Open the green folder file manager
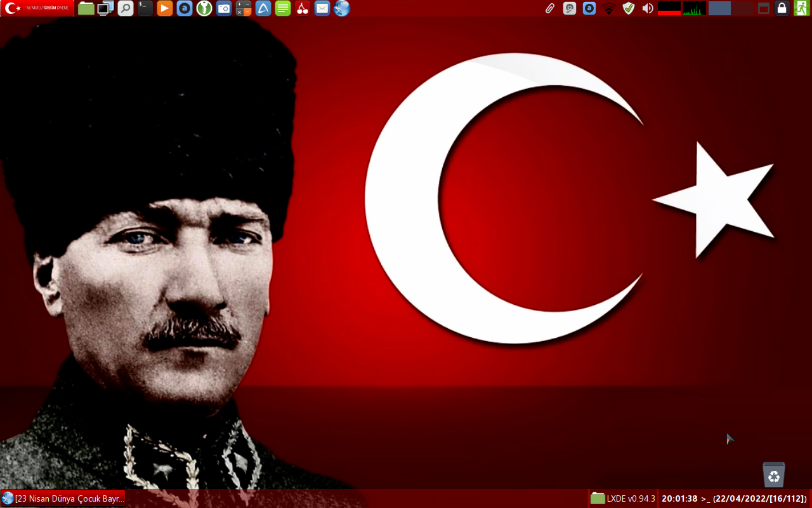The image size is (812, 508). [x=86, y=8]
